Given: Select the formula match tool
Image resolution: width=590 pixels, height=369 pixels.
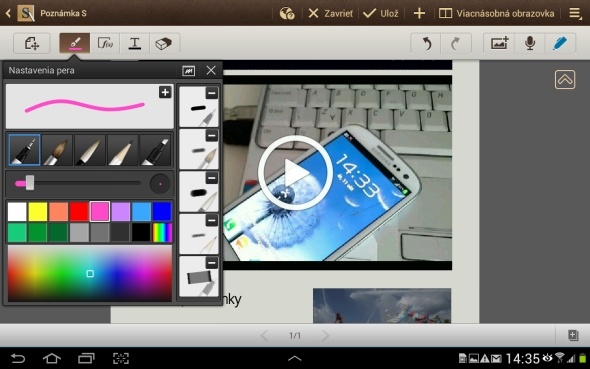Looking at the screenshot, I should tap(105, 43).
